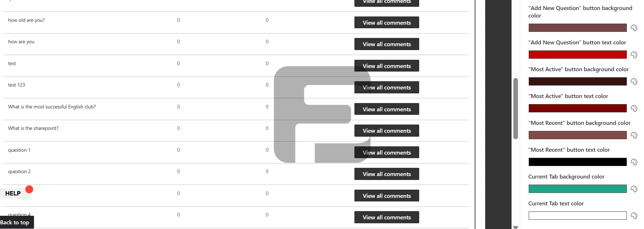The height and width of the screenshot is (229, 644).
Task: Click the HELP button
Action: [13, 193]
